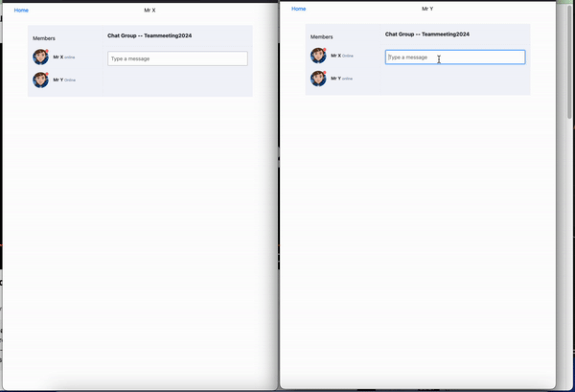Select member name Mr X in Mr Y's window
The width and height of the screenshot is (575, 392).
335,56
